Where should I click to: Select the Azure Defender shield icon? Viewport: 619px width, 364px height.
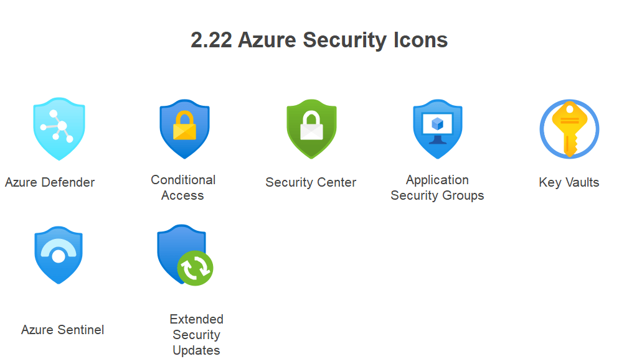point(59,129)
